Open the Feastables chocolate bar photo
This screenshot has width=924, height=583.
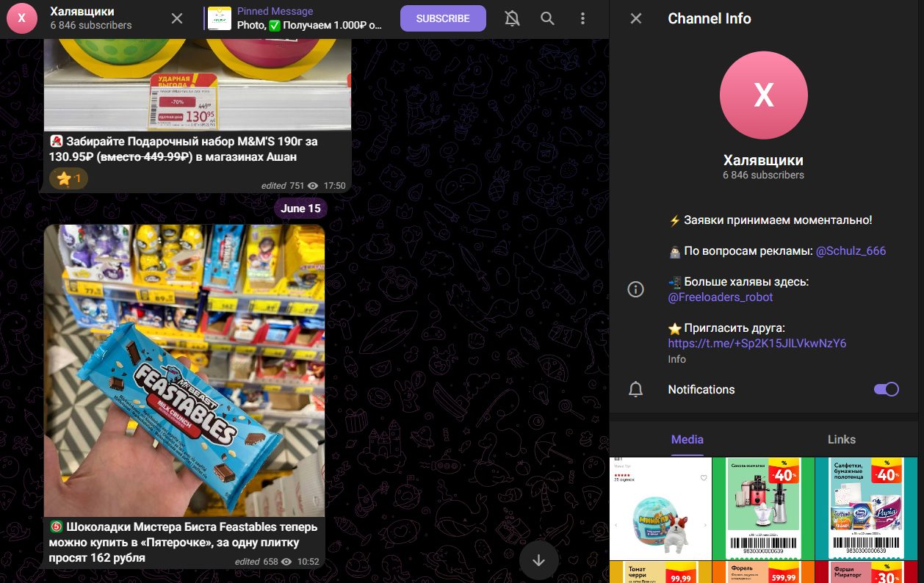tap(184, 371)
